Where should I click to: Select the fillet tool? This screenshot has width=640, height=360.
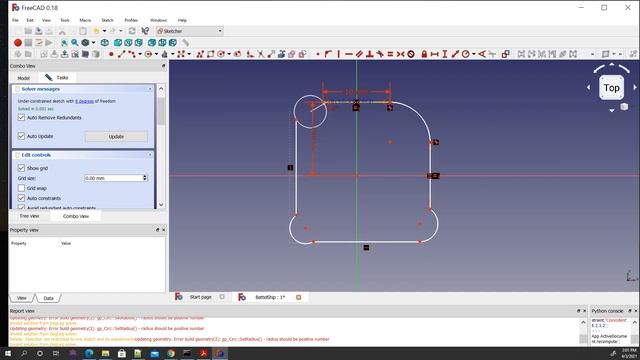point(250,54)
